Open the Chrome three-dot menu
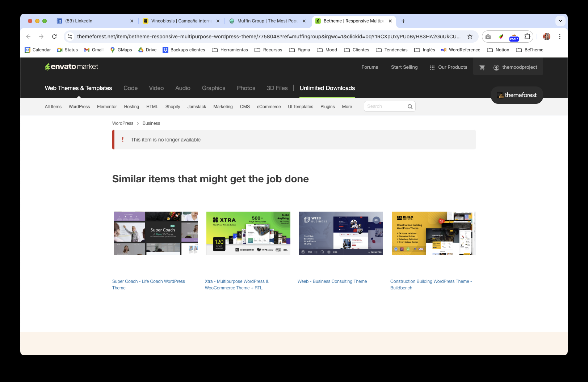This screenshot has width=588, height=382. (560, 37)
